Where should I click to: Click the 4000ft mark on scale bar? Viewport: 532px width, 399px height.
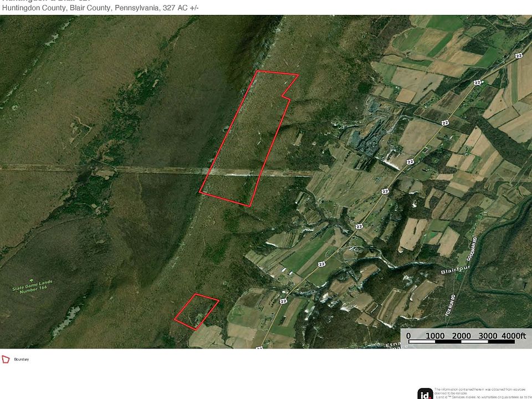(514, 336)
